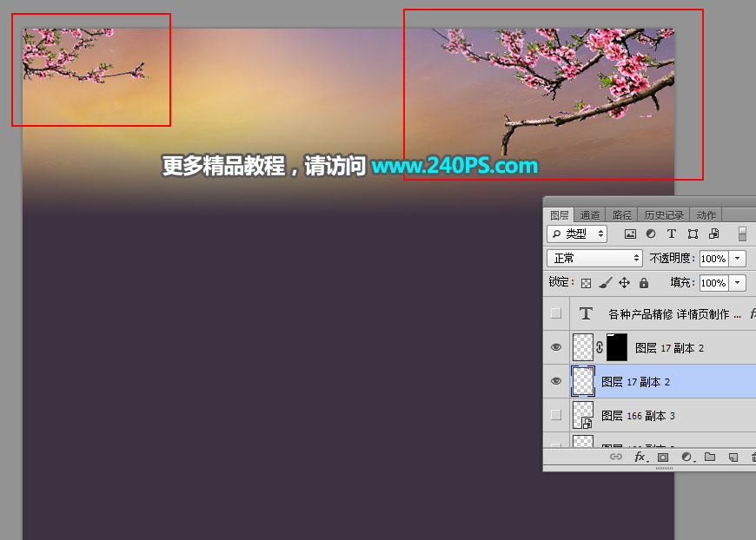
Task: Filter layers by adjustment layer icon
Action: click(x=651, y=234)
